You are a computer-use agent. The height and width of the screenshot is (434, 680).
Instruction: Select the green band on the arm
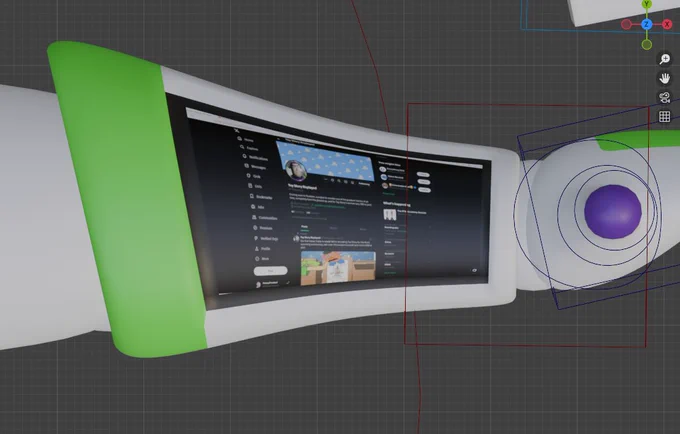click(126, 199)
